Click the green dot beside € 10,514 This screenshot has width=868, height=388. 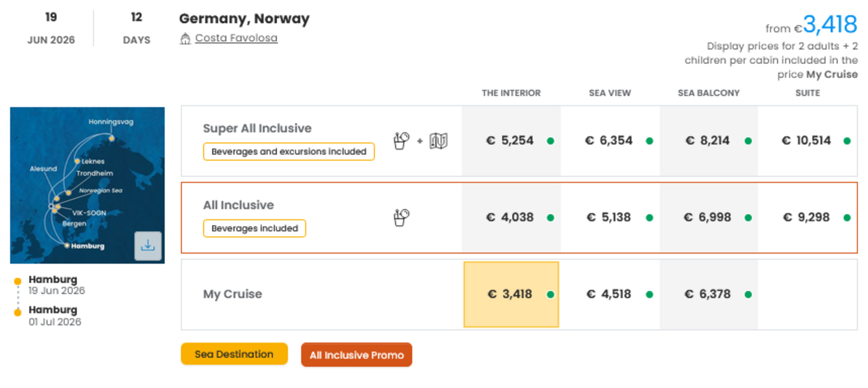coord(847,141)
